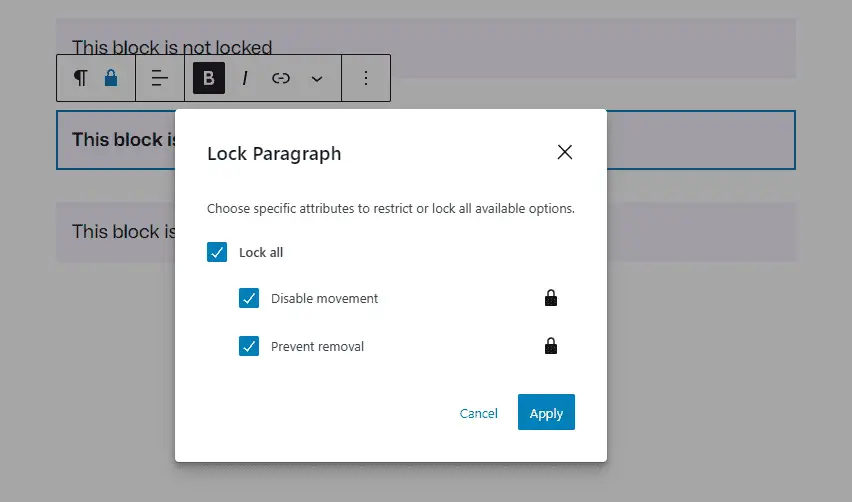Screen dimensions: 852x502
Task: Open block options three-dot menu
Action: [x=366, y=78]
